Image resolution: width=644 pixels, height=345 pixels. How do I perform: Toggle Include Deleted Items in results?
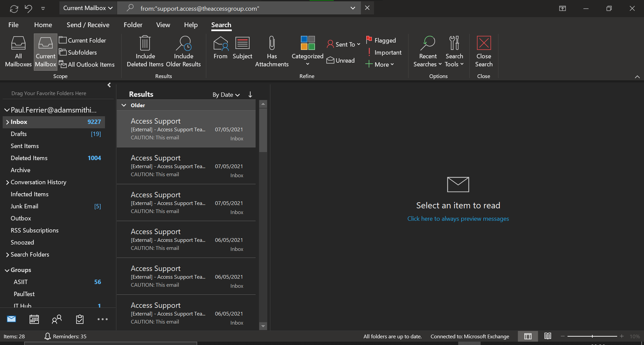[145, 52]
